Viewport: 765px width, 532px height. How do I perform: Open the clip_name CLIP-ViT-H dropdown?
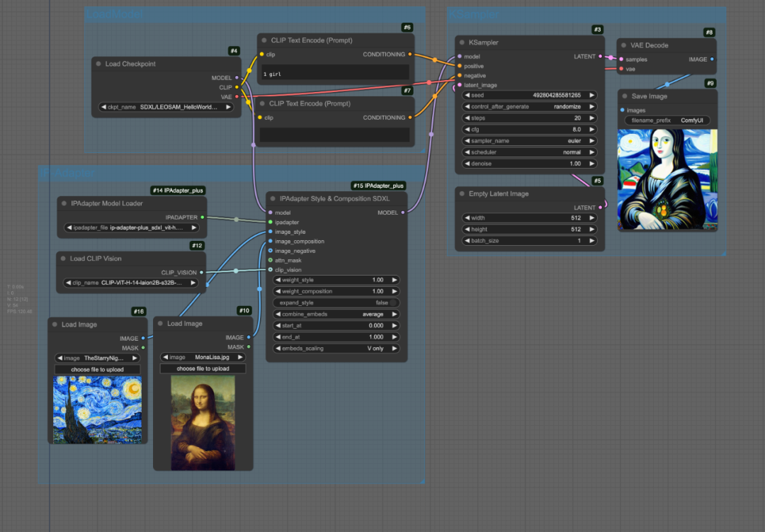point(131,283)
